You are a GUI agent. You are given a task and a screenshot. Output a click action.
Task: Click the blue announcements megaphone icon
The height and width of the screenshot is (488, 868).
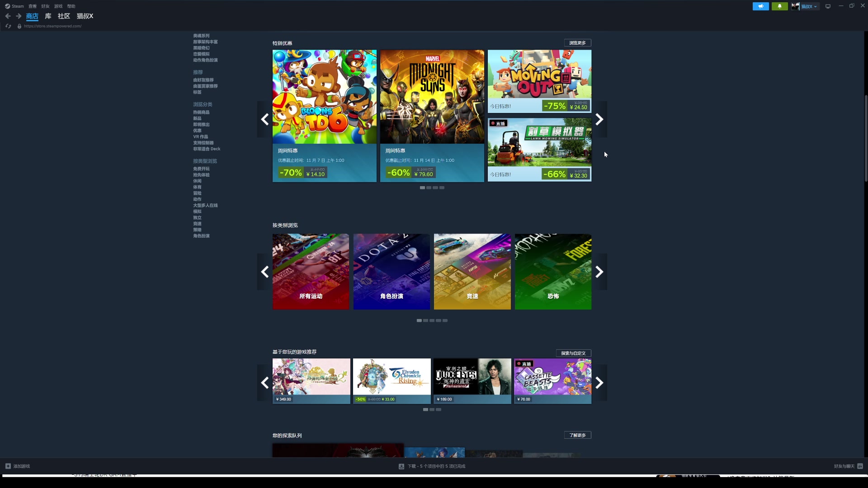[760, 6]
